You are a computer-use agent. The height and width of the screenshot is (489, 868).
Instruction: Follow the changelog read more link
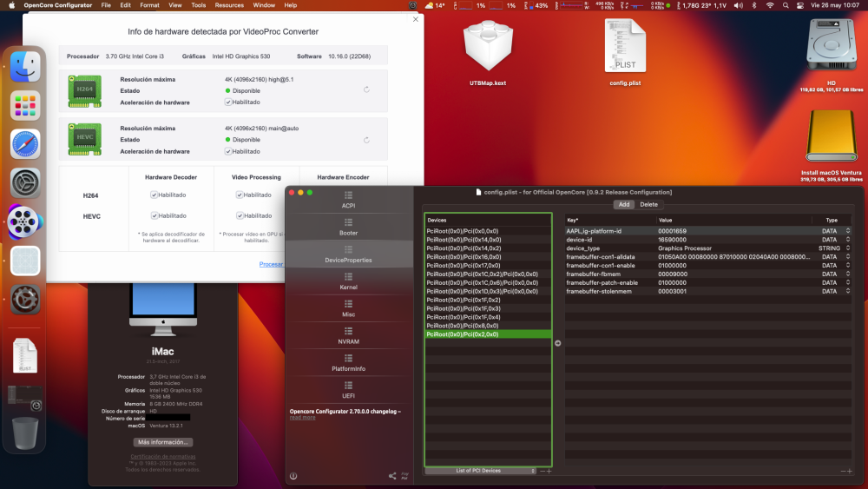[302, 418]
